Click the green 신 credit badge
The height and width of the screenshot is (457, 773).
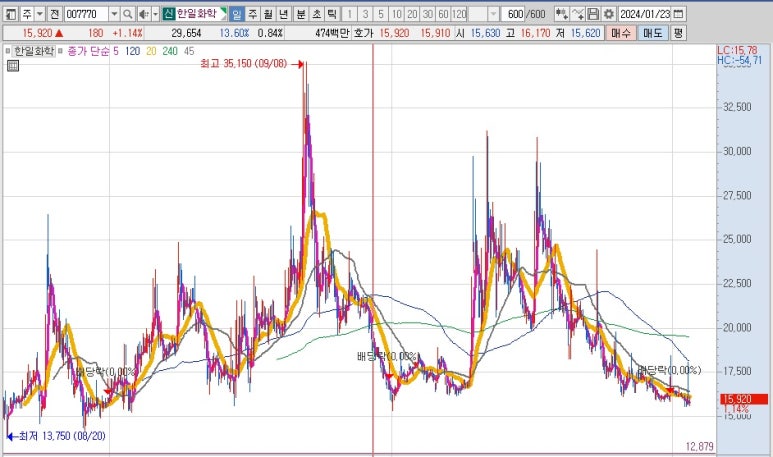pos(169,14)
